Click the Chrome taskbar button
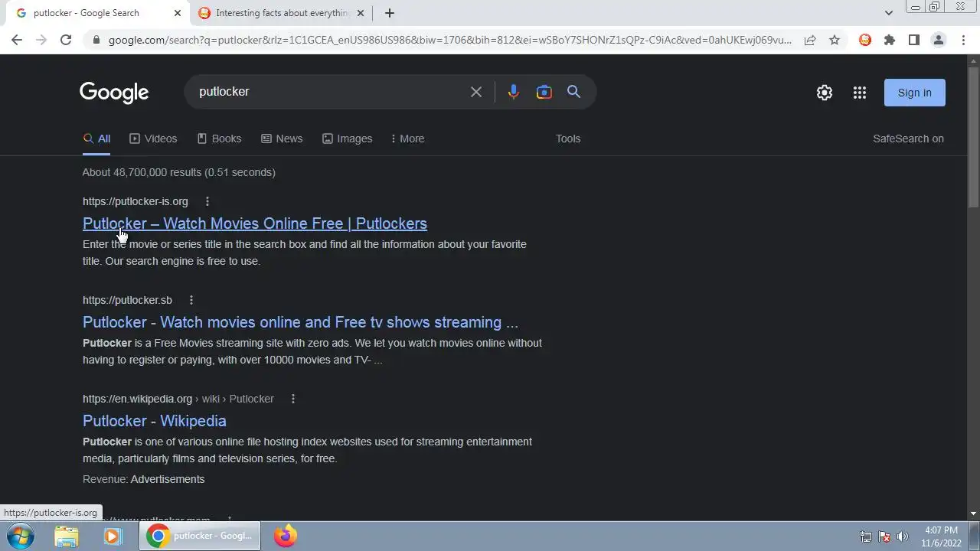This screenshot has height=551, width=980. [x=200, y=536]
